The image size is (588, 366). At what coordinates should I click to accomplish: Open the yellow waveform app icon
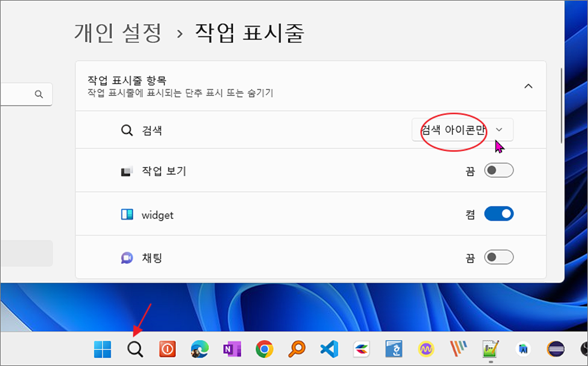pos(426,350)
